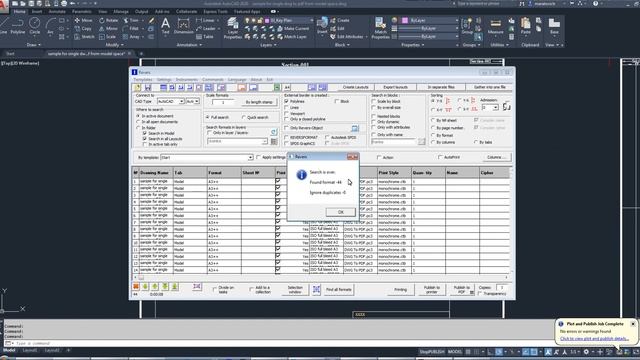The height and width of the screenshot is (360, 640).
Task: Activate the Array command
Action: [131, 37]
